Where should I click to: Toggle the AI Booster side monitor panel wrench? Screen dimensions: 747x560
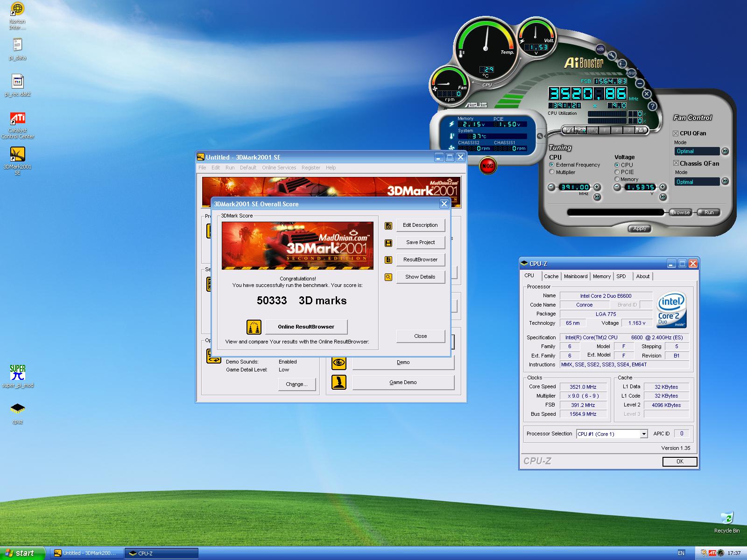540,136
